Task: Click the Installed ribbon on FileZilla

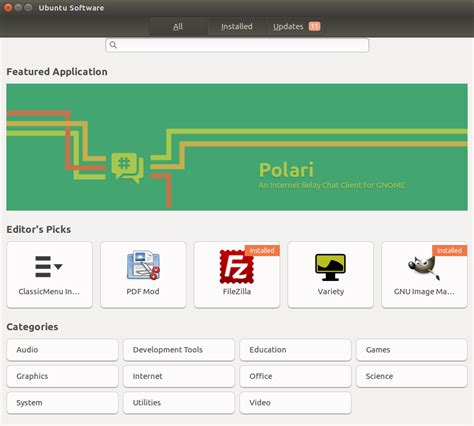Action: [262, 250]
